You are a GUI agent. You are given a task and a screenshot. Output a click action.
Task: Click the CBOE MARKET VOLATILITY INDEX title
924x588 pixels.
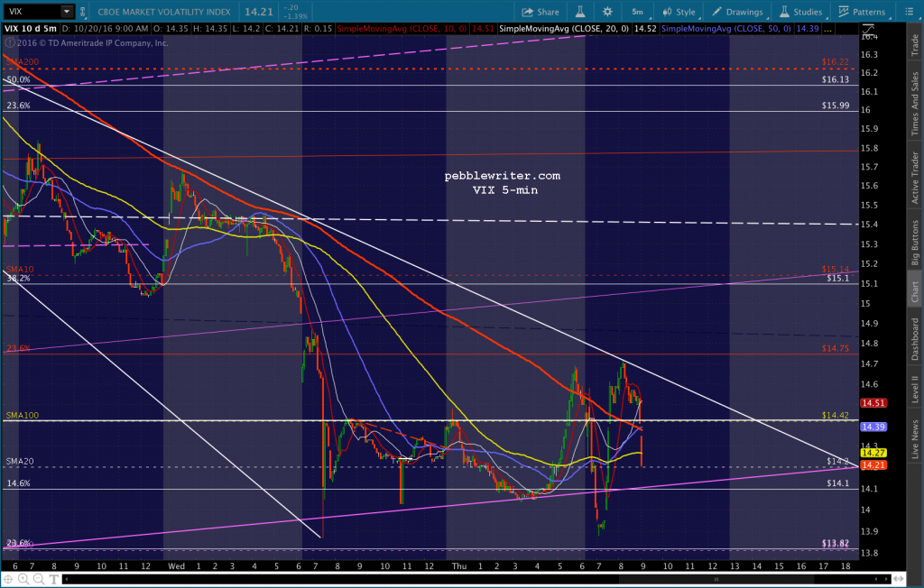164,12
